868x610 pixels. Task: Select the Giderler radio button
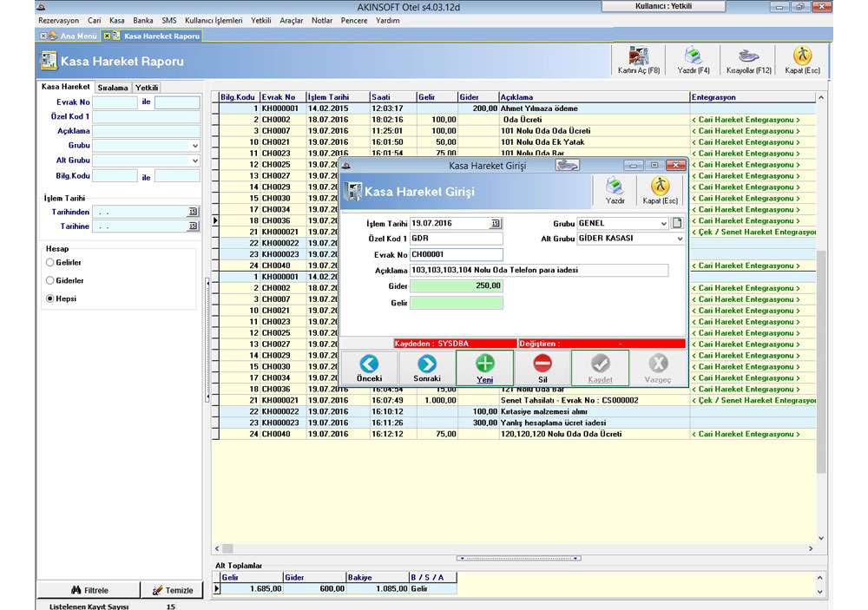50,280
